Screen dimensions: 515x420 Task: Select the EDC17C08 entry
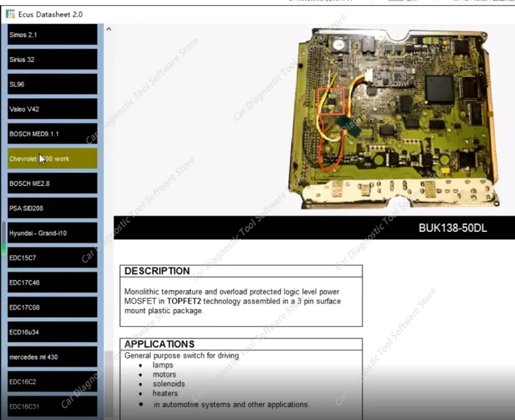52,307
